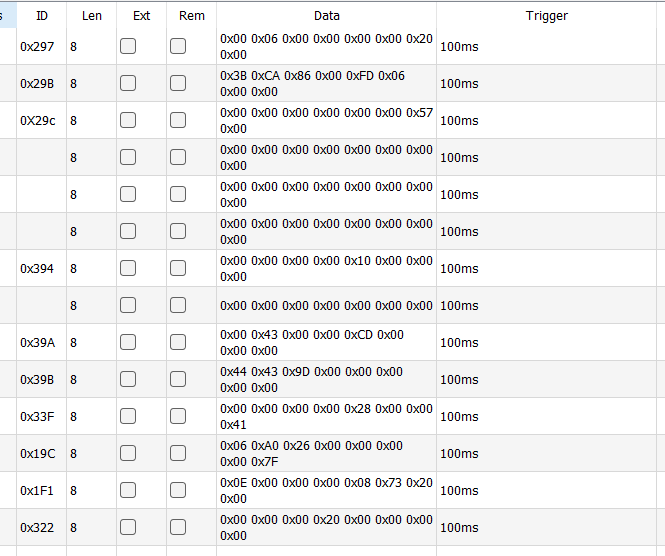Screen dimensions: 665x556
Task: Click the 100ms trigger for 0x394
Action: [x=459, y=269]
